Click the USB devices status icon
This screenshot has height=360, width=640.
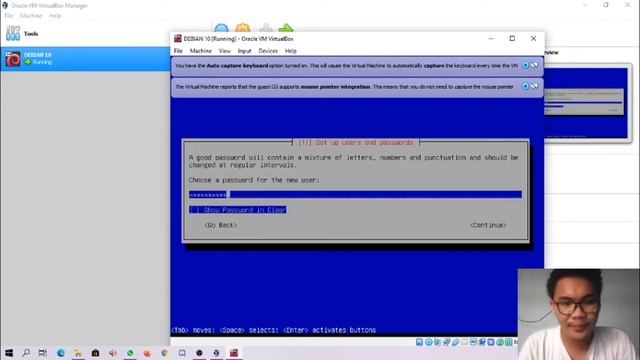[456, 342]
